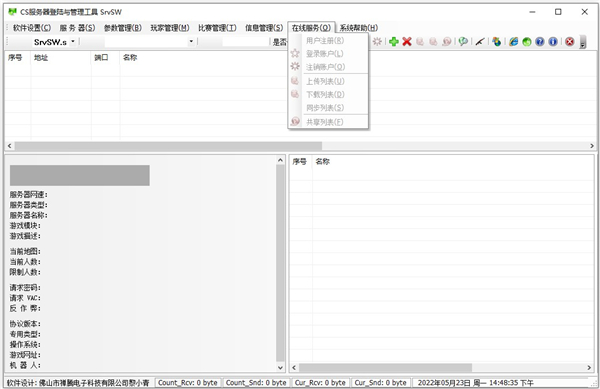Image resolution: width=600 pixels, height=389 pixels.
Task: Click the green refresh globe icon in toolbar
Action: point(527,42)
